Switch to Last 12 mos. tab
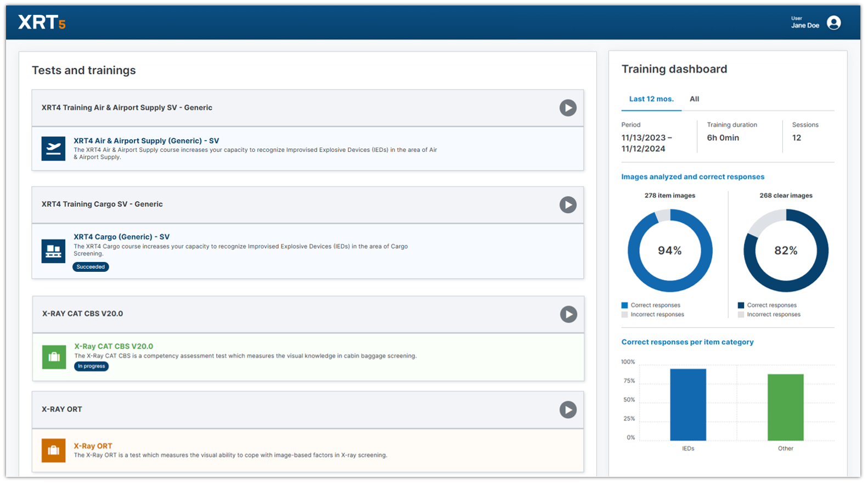The height and width of the screenshot is (484, 868). coord(651,99)
